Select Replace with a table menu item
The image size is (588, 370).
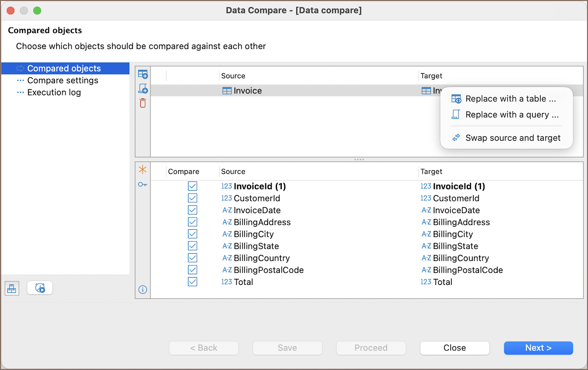click(510, 99)
